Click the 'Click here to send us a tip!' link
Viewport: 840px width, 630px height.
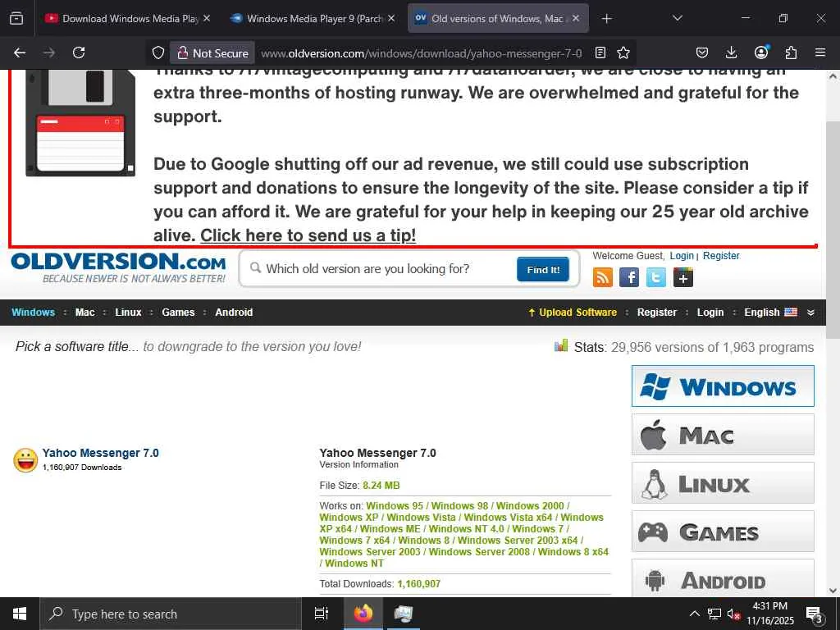(308, 235)
